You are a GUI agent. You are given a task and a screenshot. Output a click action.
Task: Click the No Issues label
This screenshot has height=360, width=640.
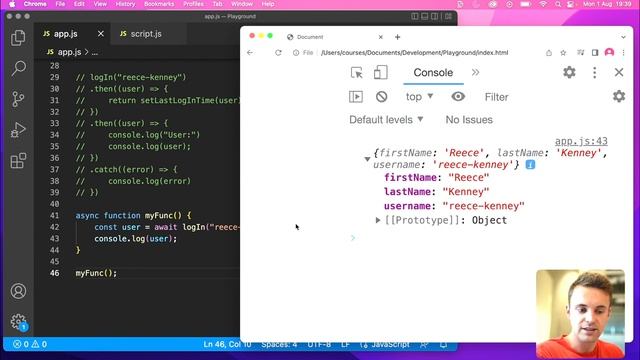[469, 120]
